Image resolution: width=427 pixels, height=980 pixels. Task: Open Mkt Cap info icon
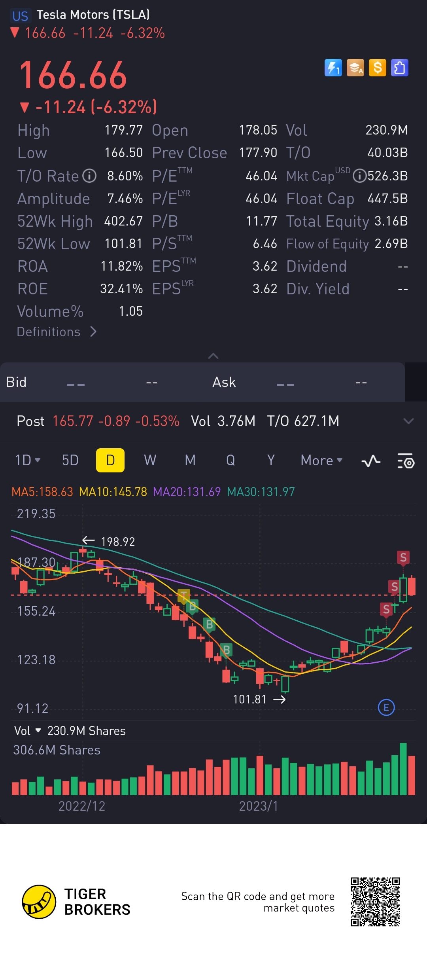(x=359, y=176)
